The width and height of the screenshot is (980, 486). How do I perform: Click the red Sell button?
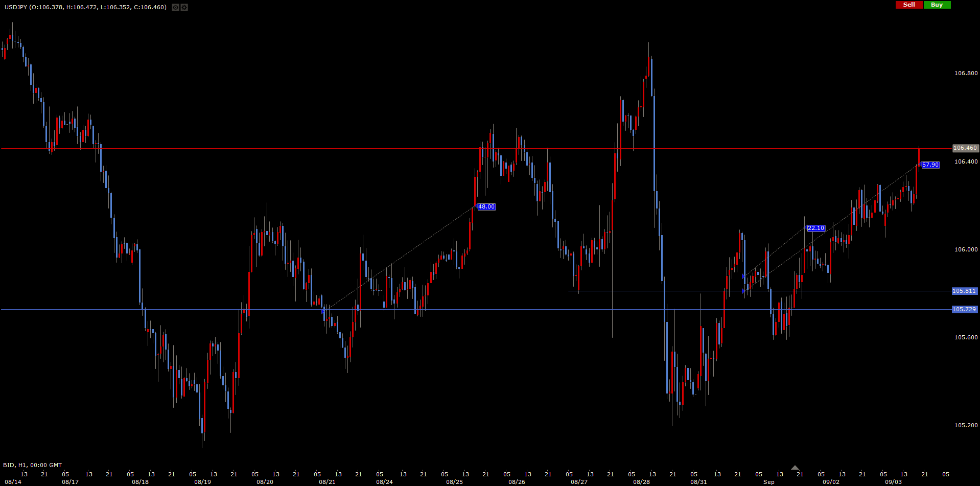point(908,5)
